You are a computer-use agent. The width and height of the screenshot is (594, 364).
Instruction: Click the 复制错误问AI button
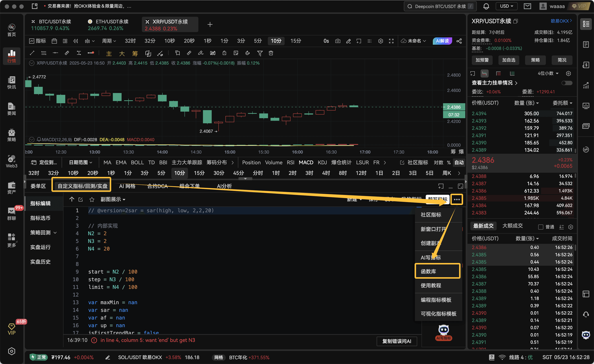pos(397,341)
